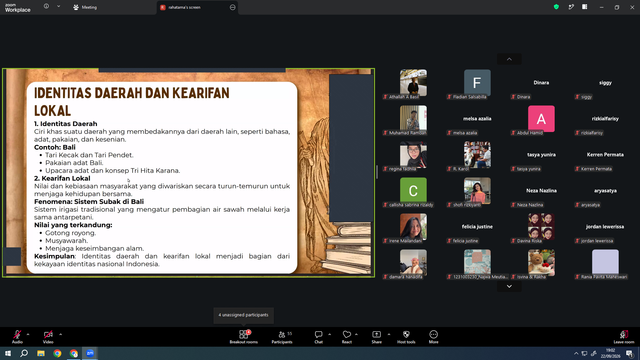Select the rizkialfarisy participant name
The width and height of the screenshot is (640, 360).
(605, 119)
